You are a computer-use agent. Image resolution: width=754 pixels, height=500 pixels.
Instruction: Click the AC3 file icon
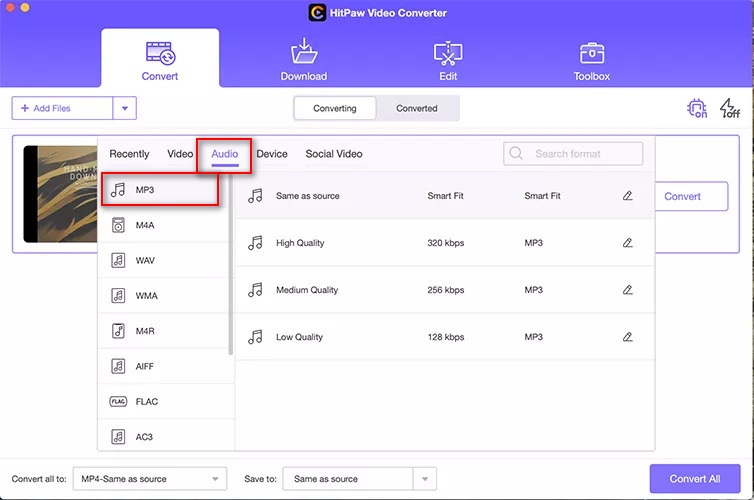click(x=118, y=437)
